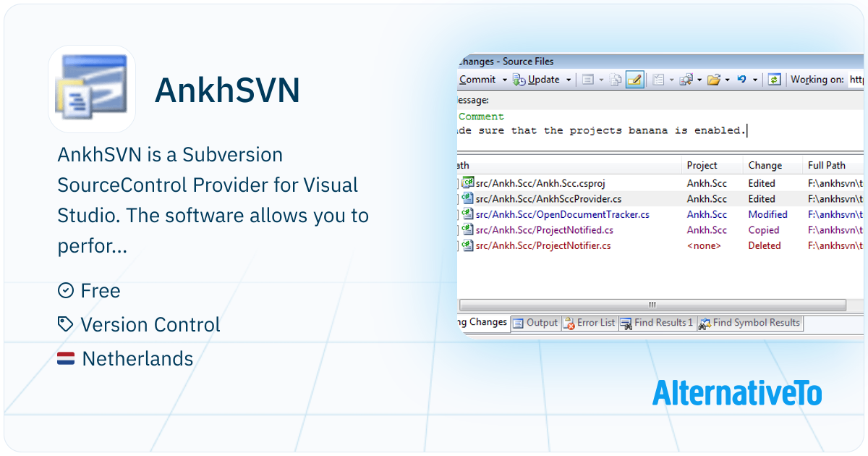Click the greyed-out checklist toolbar icon
The height and width of the screenshot is (456, 868).
pyautogui.click(x=658, y=80)
